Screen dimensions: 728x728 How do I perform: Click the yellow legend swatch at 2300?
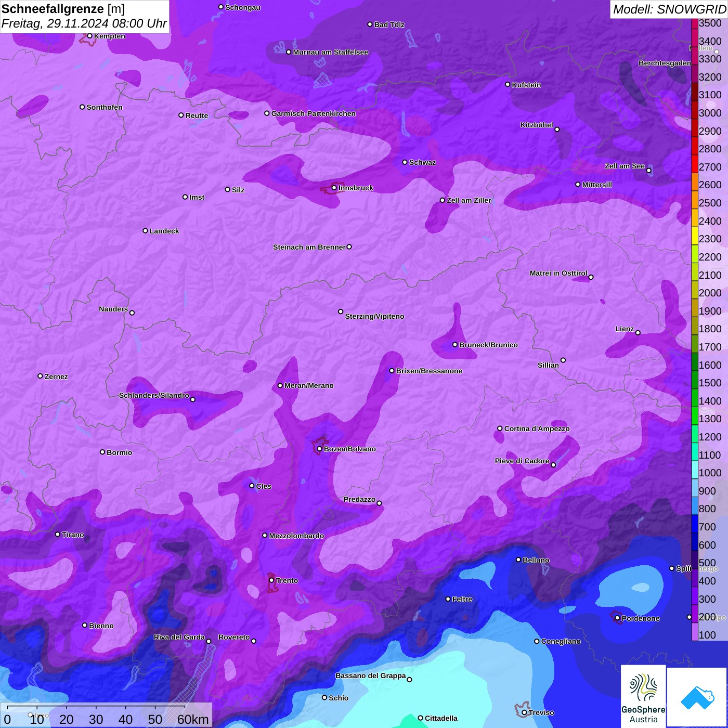[x=695, y=235]
